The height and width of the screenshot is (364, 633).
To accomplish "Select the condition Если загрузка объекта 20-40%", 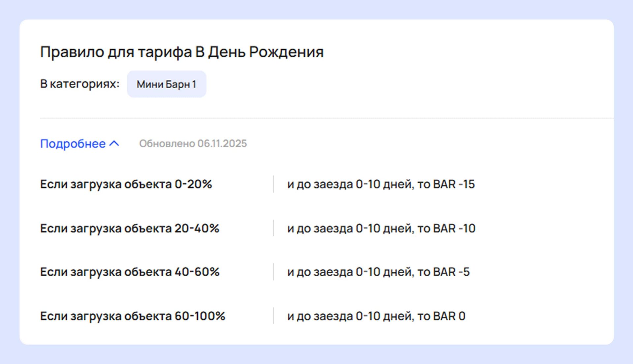I will [x=130, y=228].
